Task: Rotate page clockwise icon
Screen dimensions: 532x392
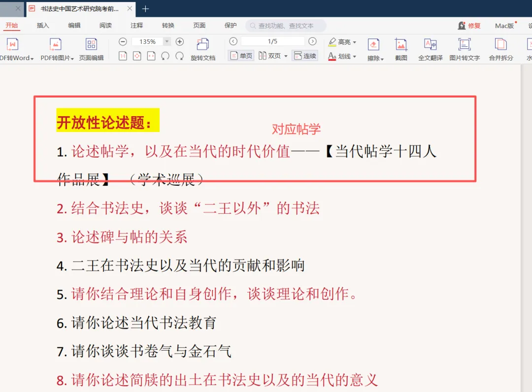Action: click(x=179, y=56)
